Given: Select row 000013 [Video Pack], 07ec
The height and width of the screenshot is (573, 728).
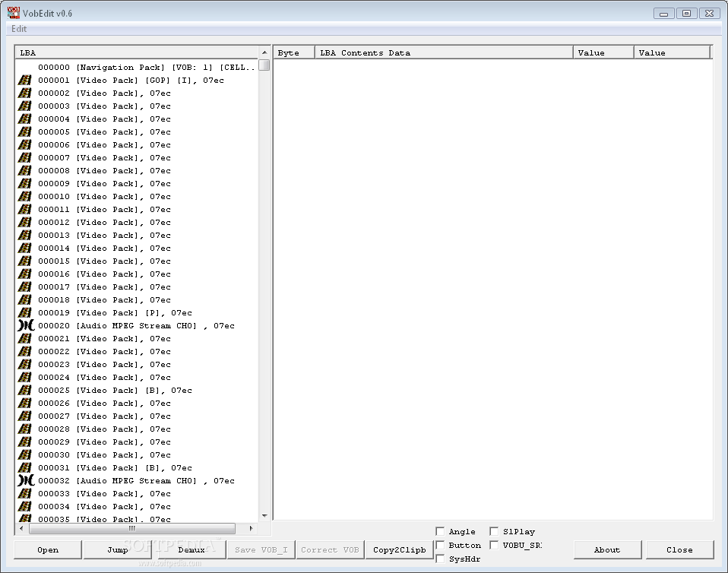Looking at the screenshot, I should click(x=104, y=236).
